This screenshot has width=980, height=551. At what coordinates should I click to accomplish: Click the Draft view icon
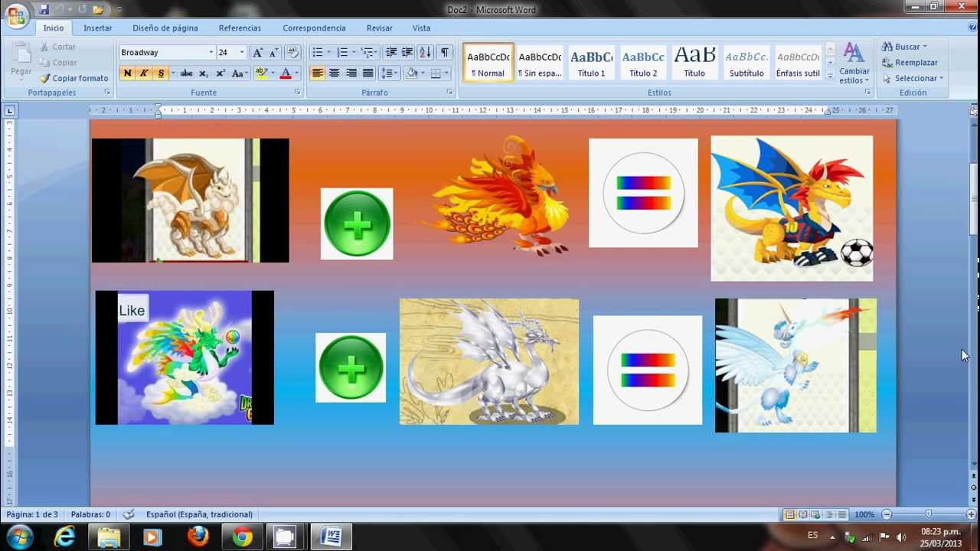coord(842,514)
